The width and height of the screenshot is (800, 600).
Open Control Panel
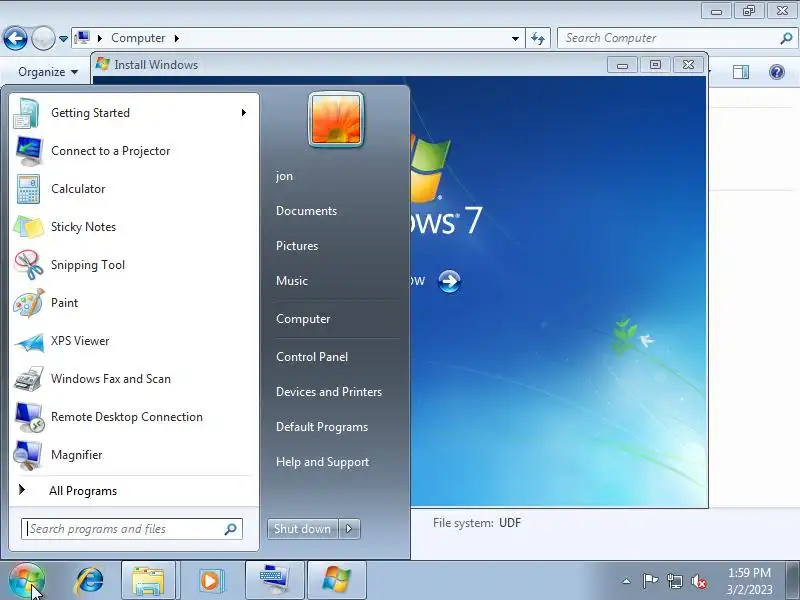pyautogui.click(x=312, y=357)
